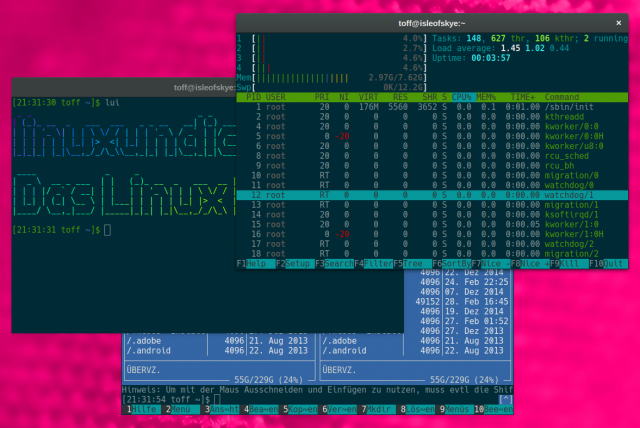Click the Tasks count line
The width and height of the screenshot is (640, 428).
[530, 38]
